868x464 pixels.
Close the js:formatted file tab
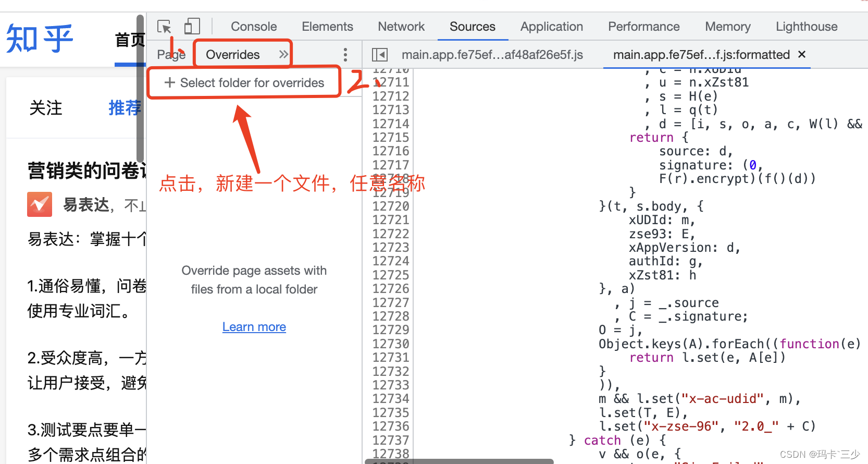point(802,54)
